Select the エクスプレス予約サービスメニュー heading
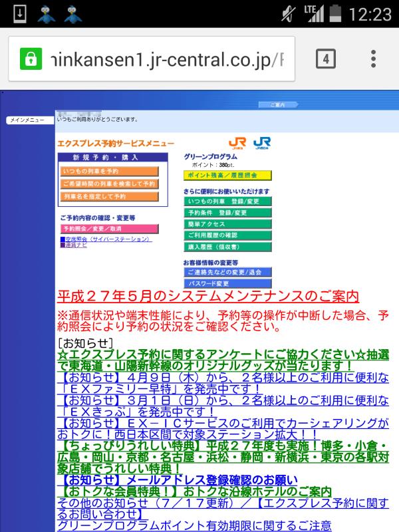The image size is (399, 532). 116,144
